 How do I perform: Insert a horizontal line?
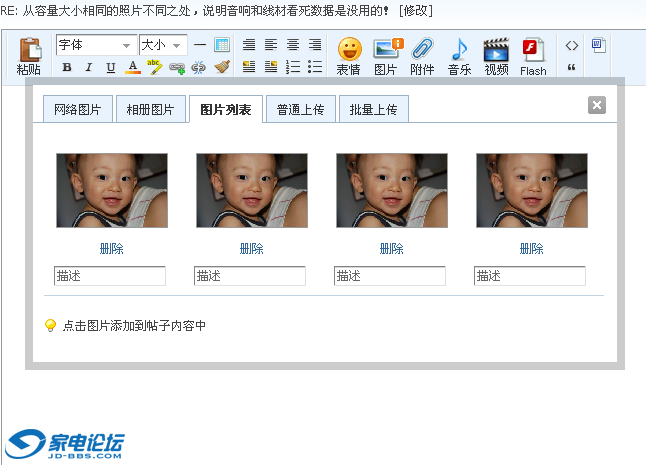(x=200, y=44)
